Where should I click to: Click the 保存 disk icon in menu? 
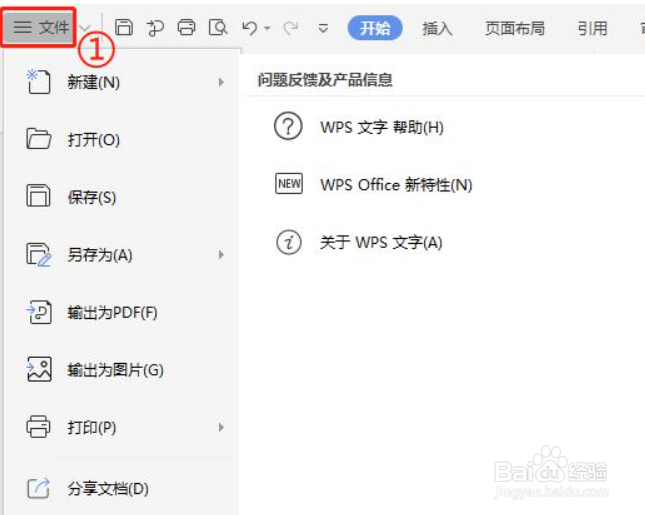pyautogui.click(x=38, y=195)
